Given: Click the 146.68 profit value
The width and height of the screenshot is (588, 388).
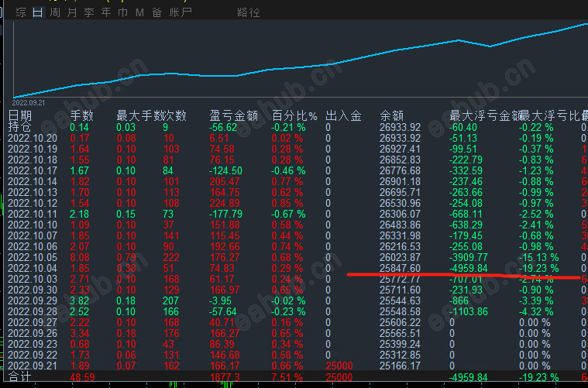Looking at the screenshot, I should coord(224,355).
